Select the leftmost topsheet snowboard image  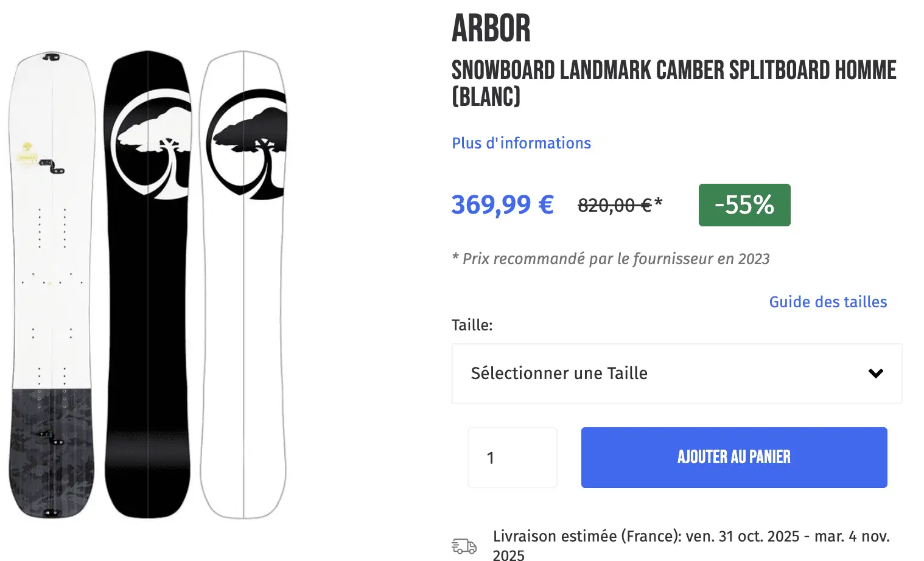click(52, 243)
